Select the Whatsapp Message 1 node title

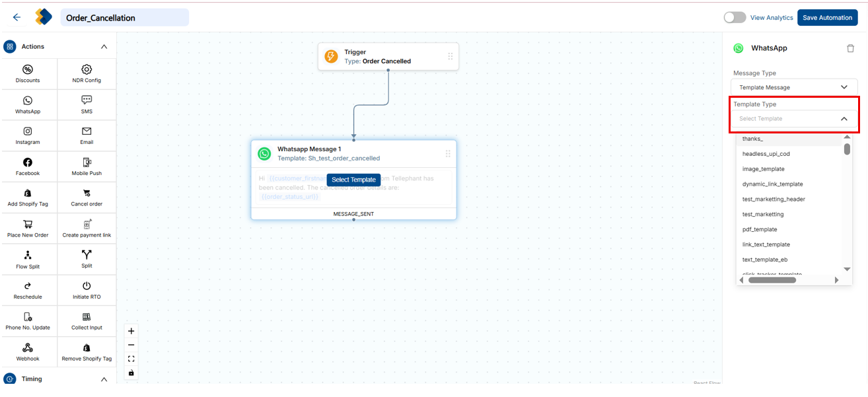tap(309, 149)
